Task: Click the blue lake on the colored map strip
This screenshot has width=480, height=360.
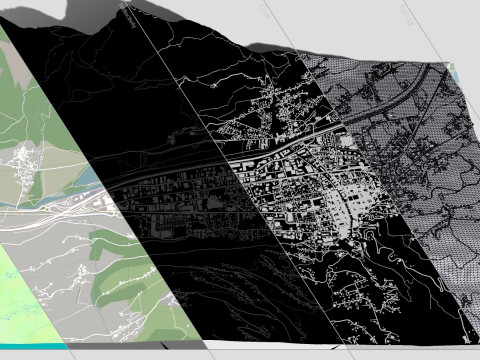Action: [86, 176]
